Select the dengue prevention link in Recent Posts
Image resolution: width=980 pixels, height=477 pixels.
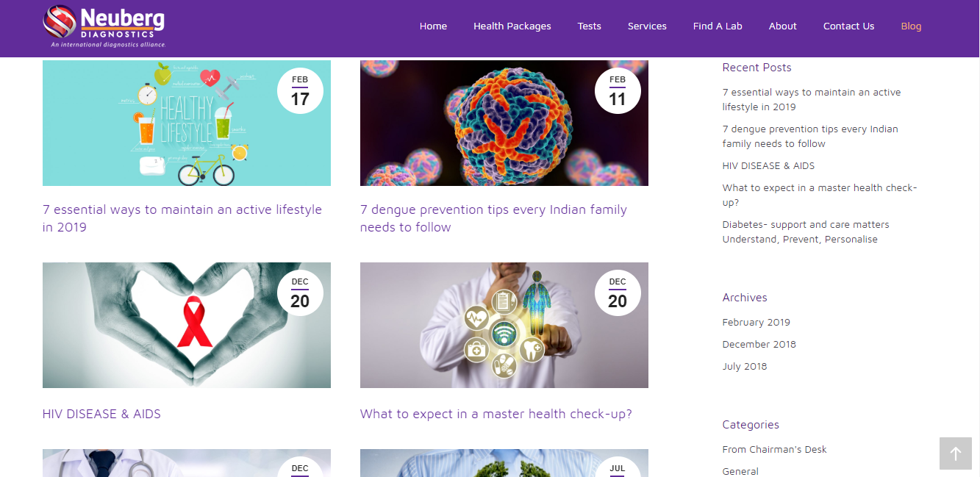pos(810,136)
